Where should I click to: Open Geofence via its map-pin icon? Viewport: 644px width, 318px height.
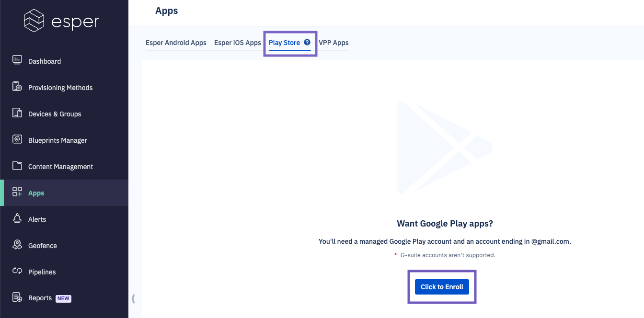pos(17,245)
